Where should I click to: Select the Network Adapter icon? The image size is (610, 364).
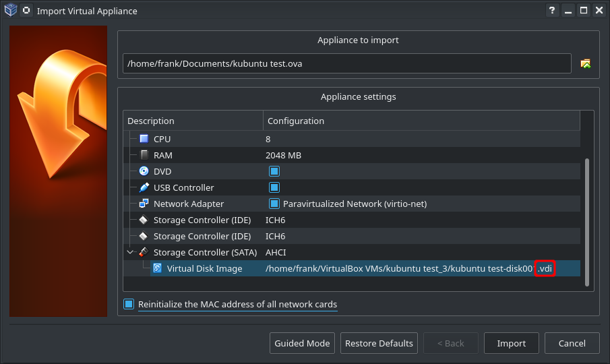click(x=144, y=204)
